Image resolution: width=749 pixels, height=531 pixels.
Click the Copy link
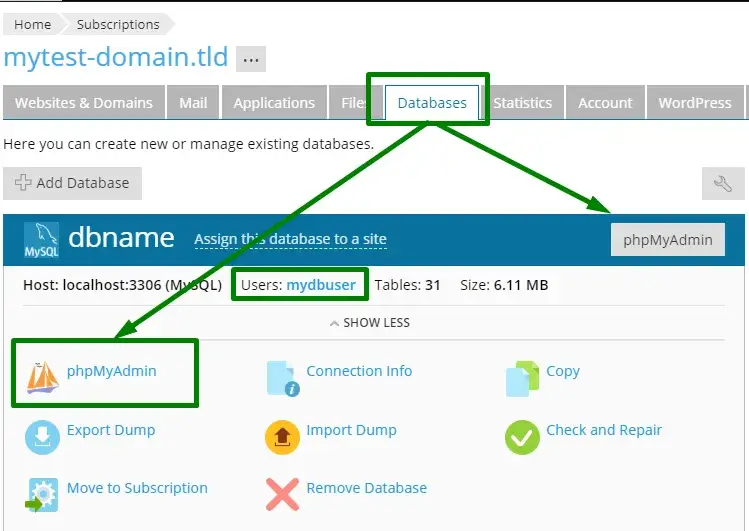coord(563,372)
